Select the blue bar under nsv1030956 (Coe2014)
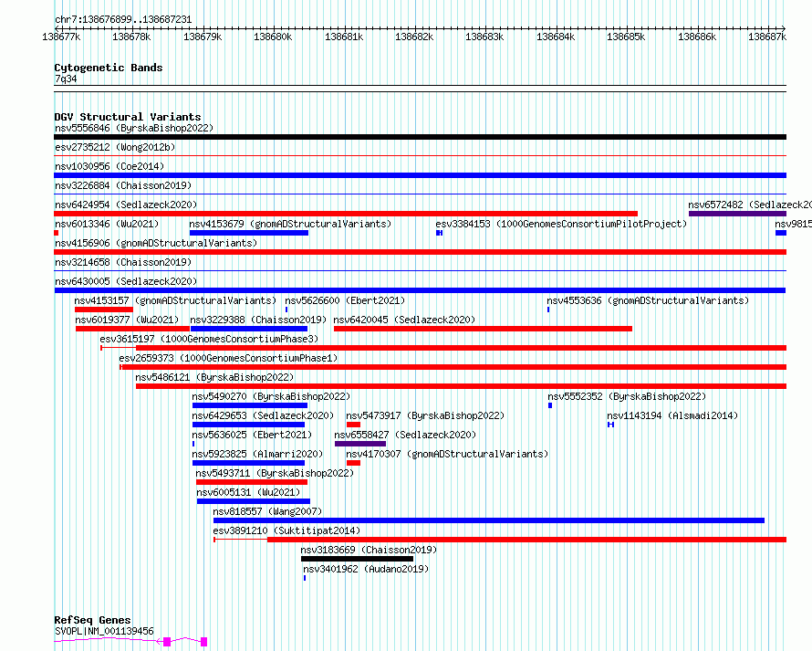Screen dimensions: 812x651 [x=420, y=175]
